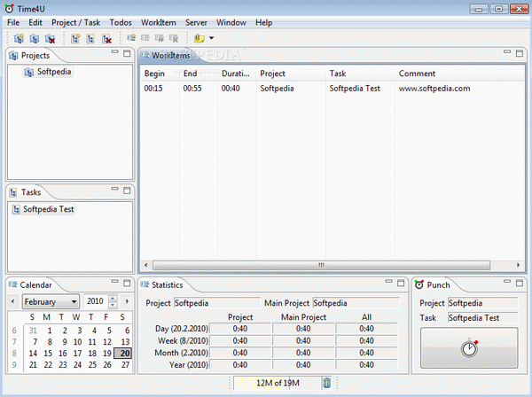Go to previous month in Calendar
This screenshot has width=532, height=397.
pyautogui.click(x=13, y=301)
